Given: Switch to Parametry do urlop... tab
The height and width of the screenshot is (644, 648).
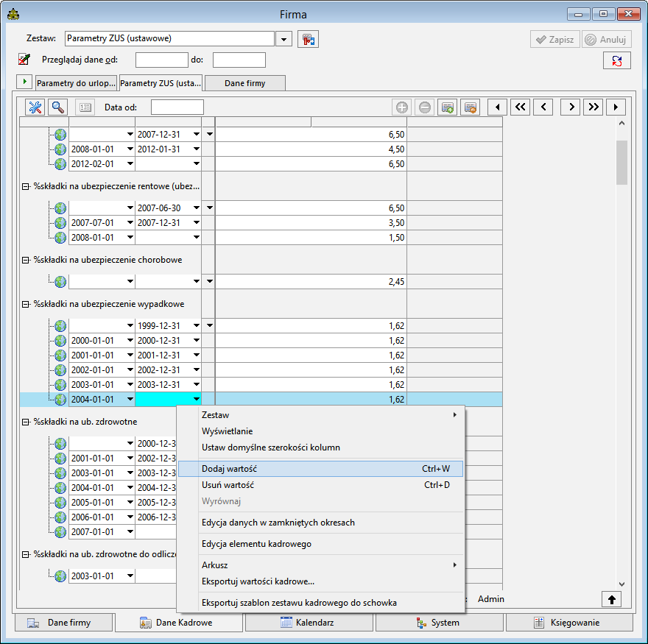Looking at the screenshot, I should 76,83.
